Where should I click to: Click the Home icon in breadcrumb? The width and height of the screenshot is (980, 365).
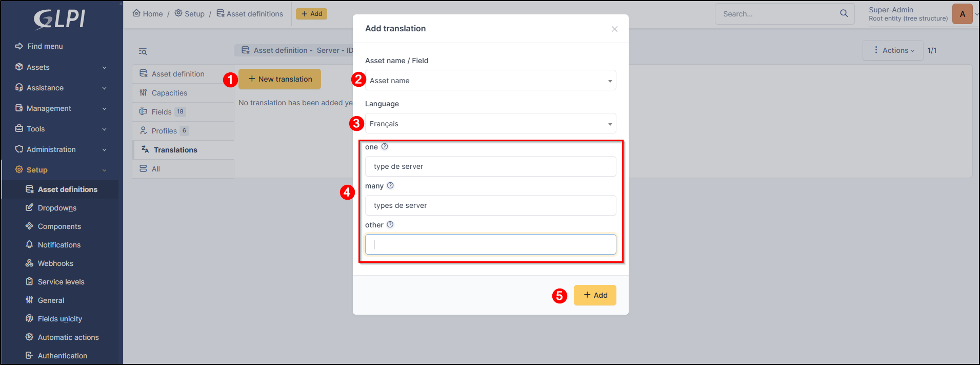coord(136,13)
